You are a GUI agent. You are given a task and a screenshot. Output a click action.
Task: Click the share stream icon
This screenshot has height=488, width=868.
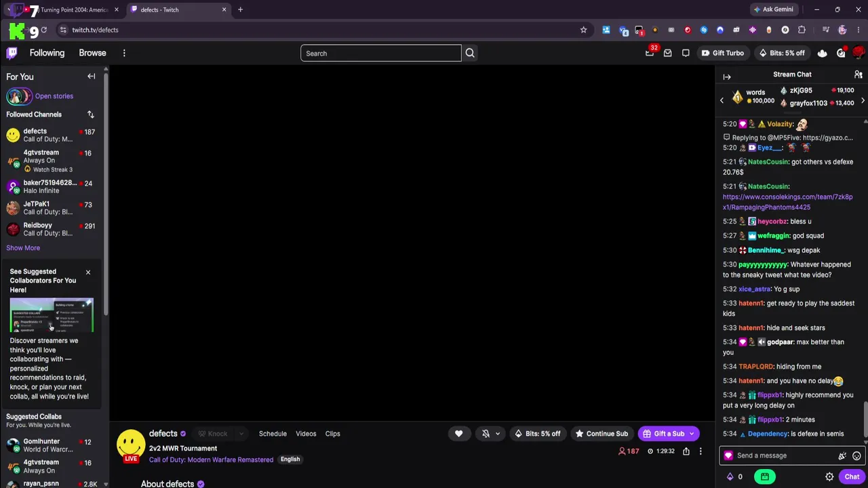(x=686, y=451)
